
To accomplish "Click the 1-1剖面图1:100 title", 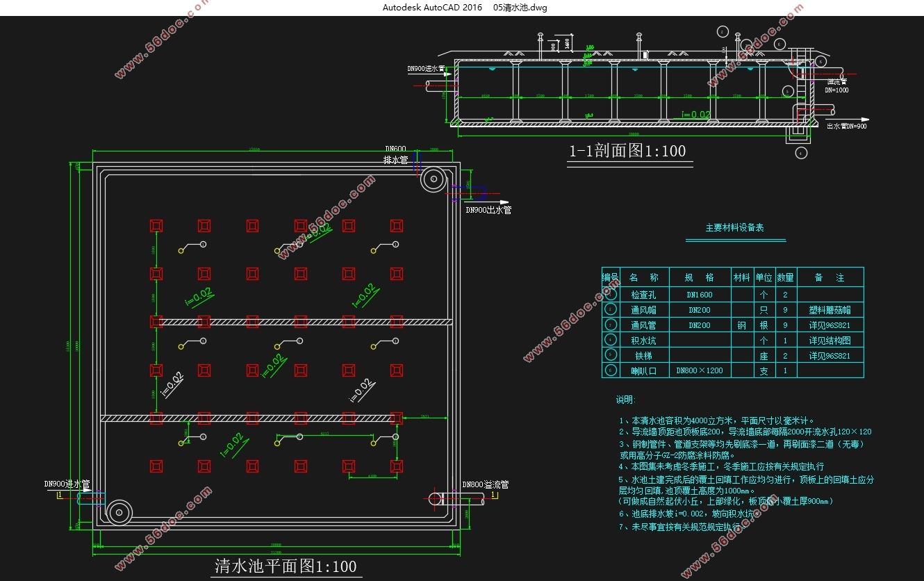I will (627, 151).
